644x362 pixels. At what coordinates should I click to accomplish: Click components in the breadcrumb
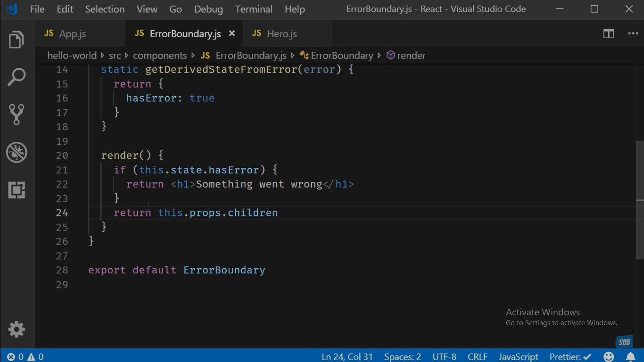point(160,55)
